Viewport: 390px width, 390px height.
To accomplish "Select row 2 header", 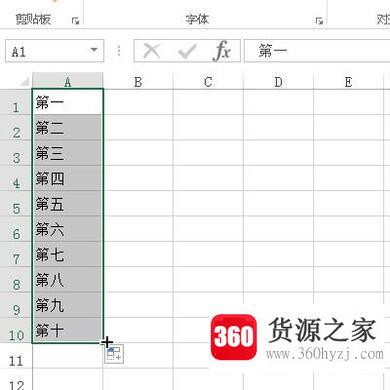I will coord(16,127).
